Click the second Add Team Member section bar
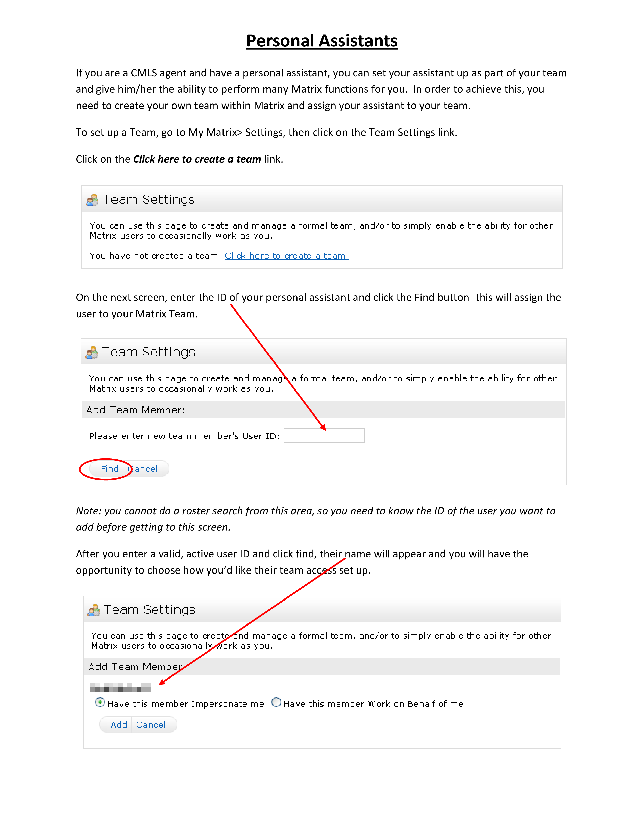This screenshot has height=833, width=644. pyautogui.click(x=322, y=667)
